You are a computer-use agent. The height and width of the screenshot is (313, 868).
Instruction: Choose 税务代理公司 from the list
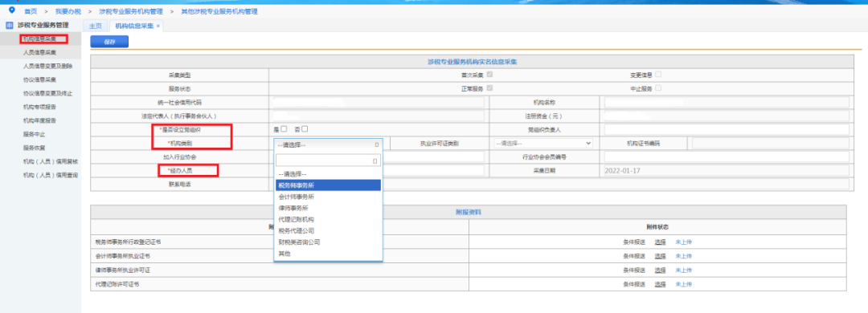[x=328, y=230]
